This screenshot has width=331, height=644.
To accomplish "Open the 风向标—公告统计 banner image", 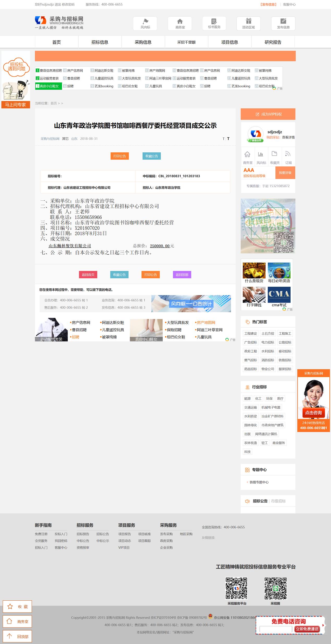I will (191, 303).
